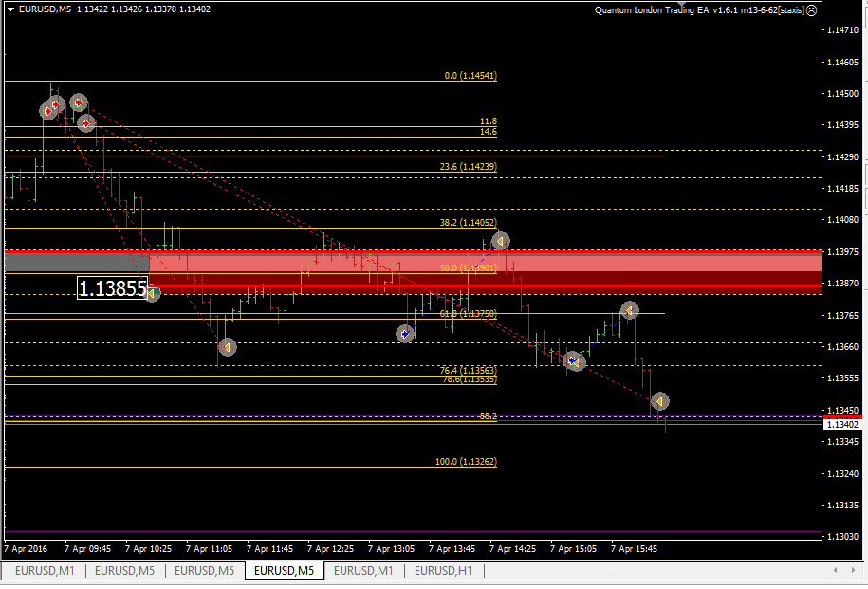
Task: Select the Fibonacci 100.0 (1.13262) label
Action: coord(466,462)
